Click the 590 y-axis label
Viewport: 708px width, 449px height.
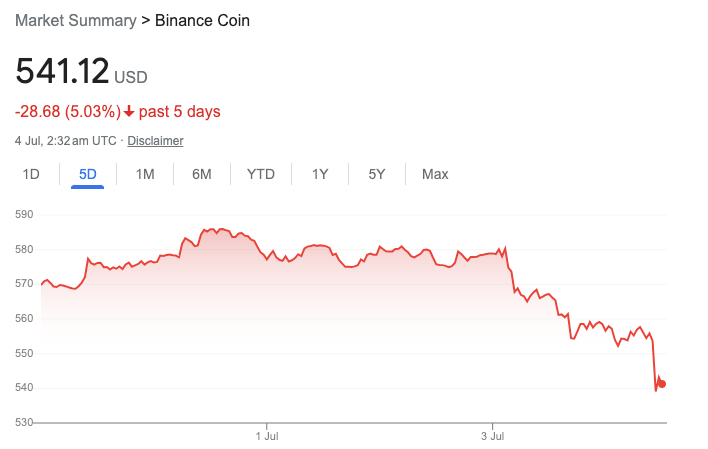coord(25,214)
